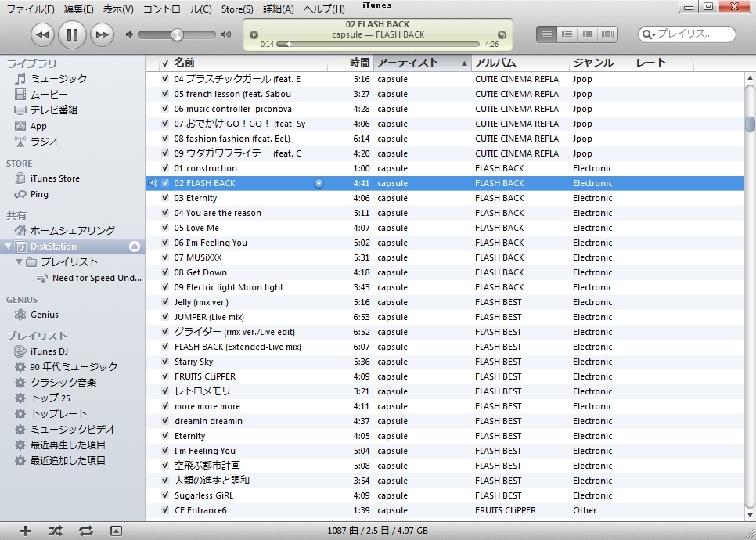Click arrow icon right of now-playing display

pyautogui.click(x=502, y=34)
